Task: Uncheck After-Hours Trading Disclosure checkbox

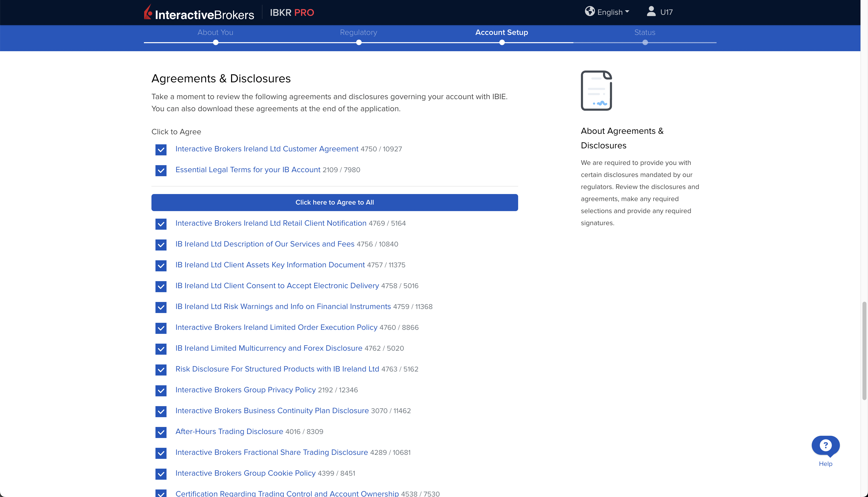Action: tap(161, 432)
